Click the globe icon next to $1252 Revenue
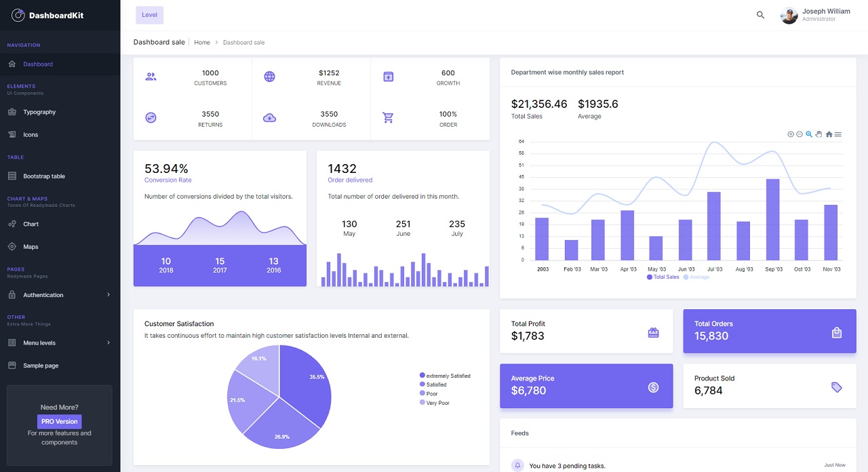 point(269,76)
